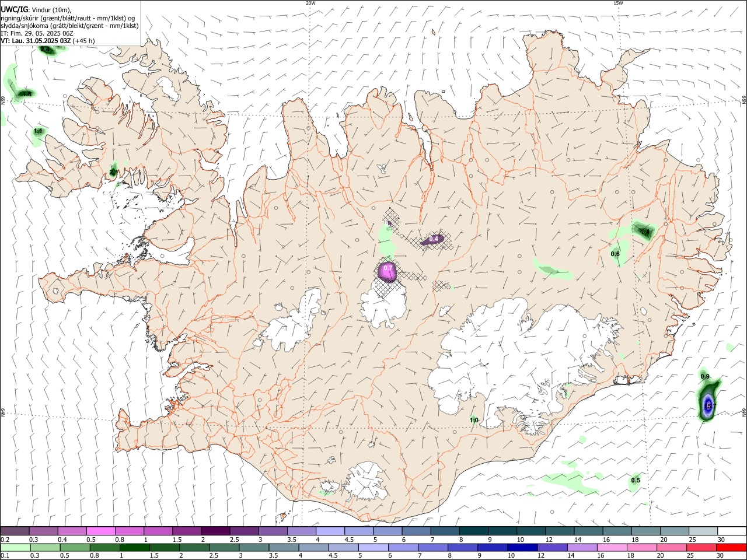Click the dark blue rain cell off the southeast coast
This screenshot has height=560, width=747.
point(708,405)
